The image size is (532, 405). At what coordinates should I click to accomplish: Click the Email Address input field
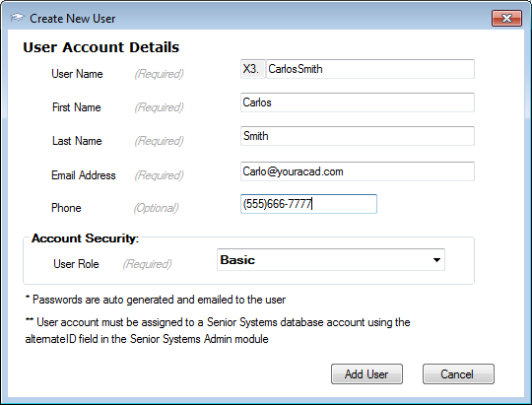coord(358,171)
